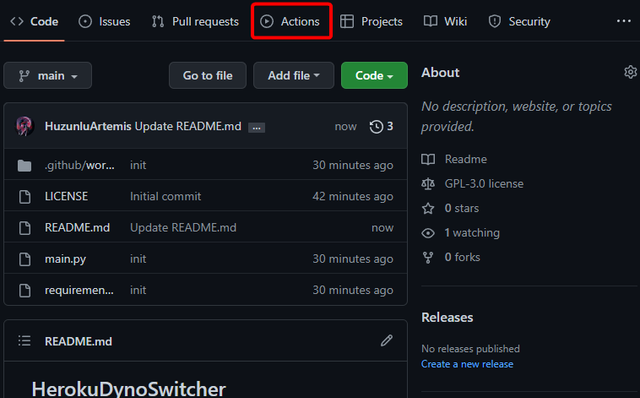The image size is (640, 398).
Task: Click the file icon beside README.md row
Action: tap(25, 228)
